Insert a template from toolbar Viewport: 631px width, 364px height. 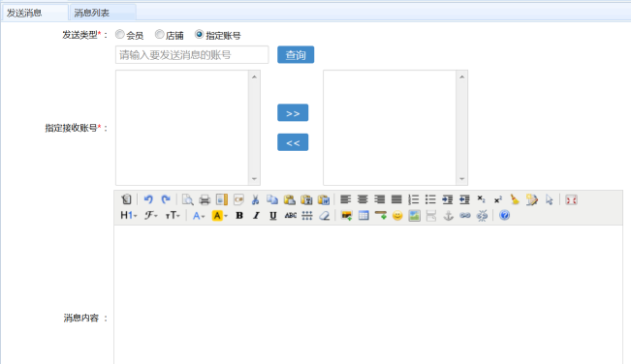[x=221, y=199]
